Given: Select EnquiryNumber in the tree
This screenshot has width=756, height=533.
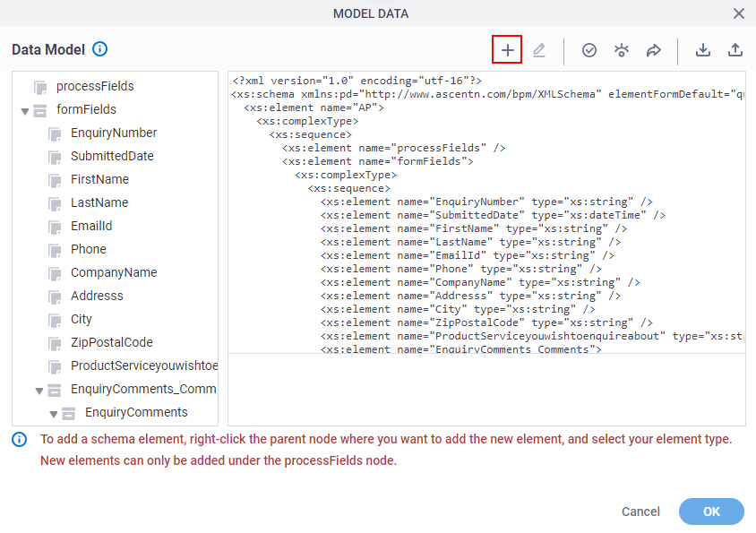Looking at the screenshot, I should (x=114, y=133).
